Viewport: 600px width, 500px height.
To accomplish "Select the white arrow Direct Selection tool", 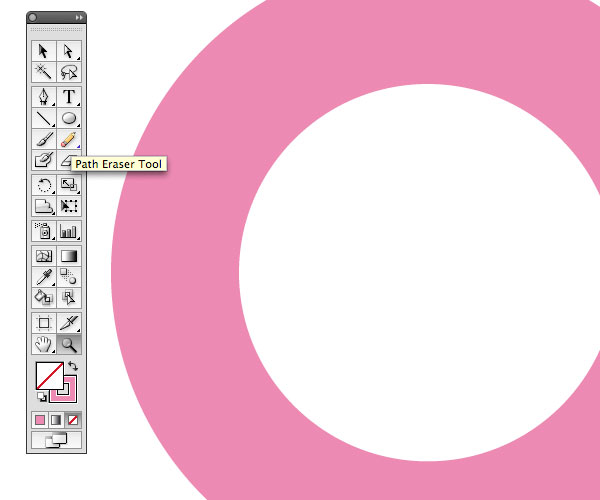I will (69, 51).
